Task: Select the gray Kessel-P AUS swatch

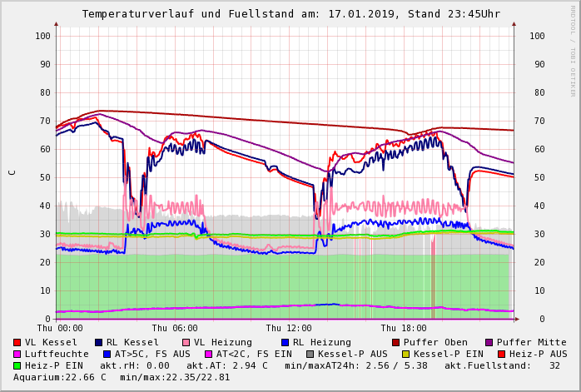Action: 310,354
